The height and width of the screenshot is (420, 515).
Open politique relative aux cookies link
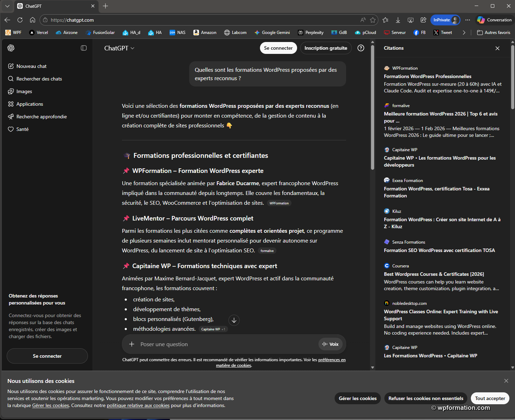[138, 405]
